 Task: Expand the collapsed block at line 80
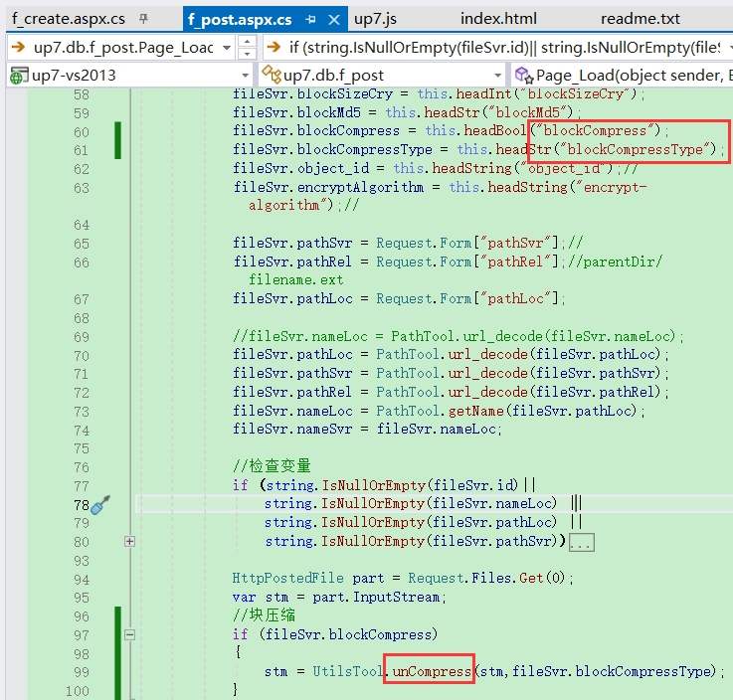point(130,541)
